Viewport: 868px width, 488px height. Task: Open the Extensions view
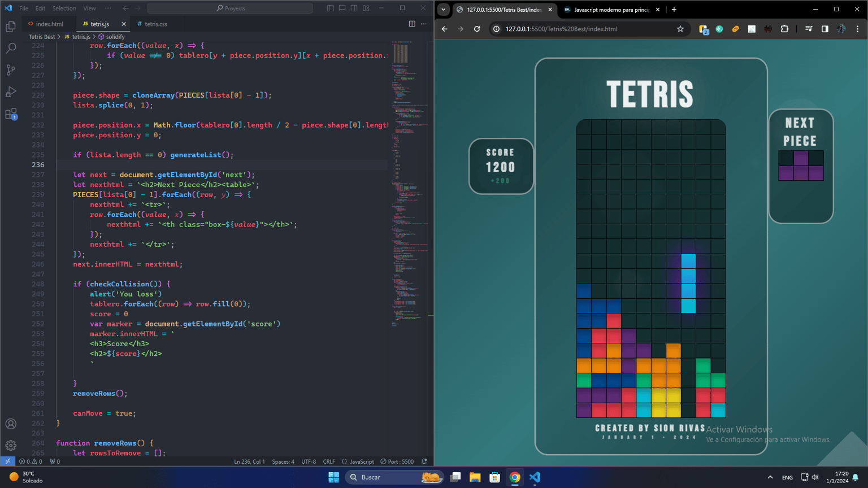[11, 114]
